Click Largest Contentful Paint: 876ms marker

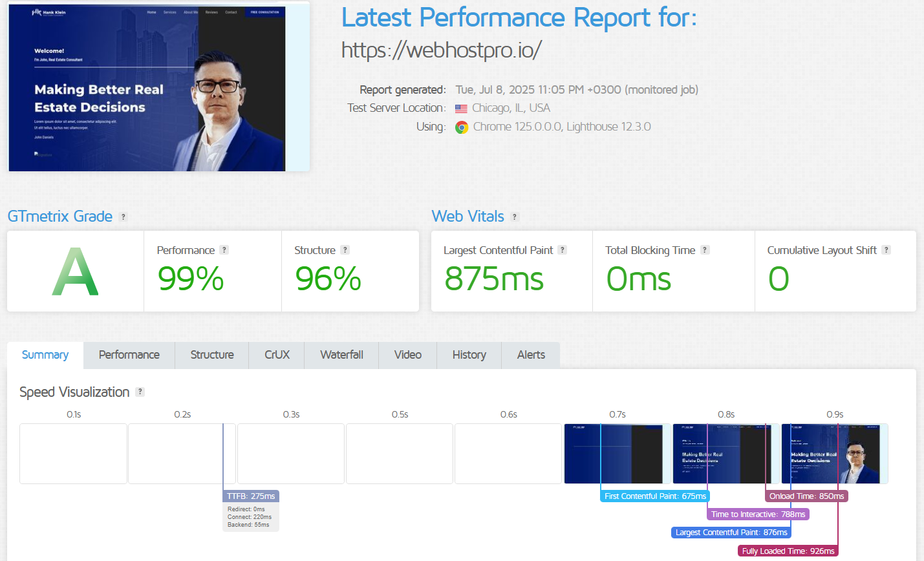point(731,533)
